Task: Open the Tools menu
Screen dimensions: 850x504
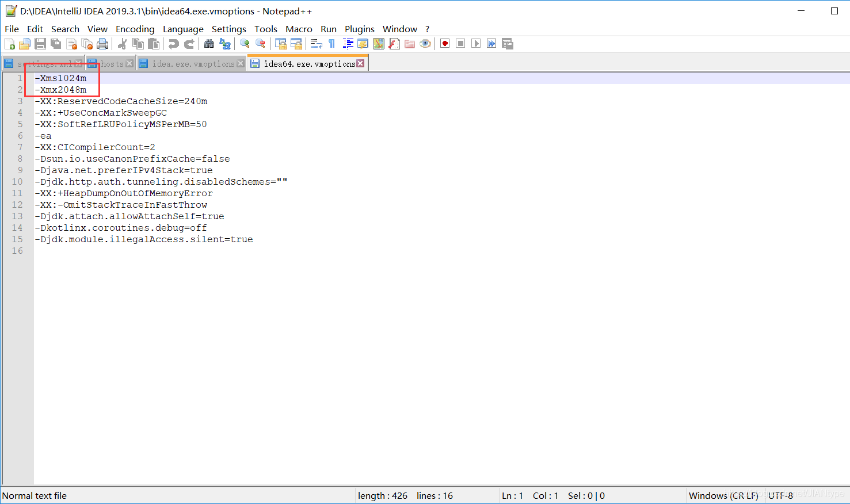Action: click(266, 29)
